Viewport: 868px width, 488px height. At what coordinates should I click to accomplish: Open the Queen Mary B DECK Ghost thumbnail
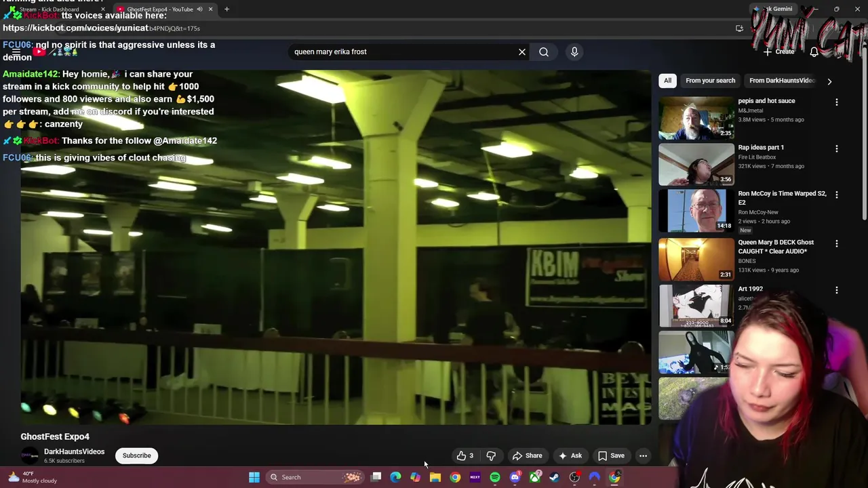coord(696,259)
